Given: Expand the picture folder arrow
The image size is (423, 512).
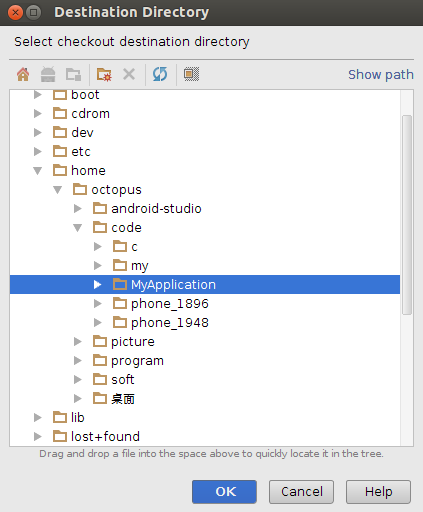Looking at the screenshot, I should (78, 342).
